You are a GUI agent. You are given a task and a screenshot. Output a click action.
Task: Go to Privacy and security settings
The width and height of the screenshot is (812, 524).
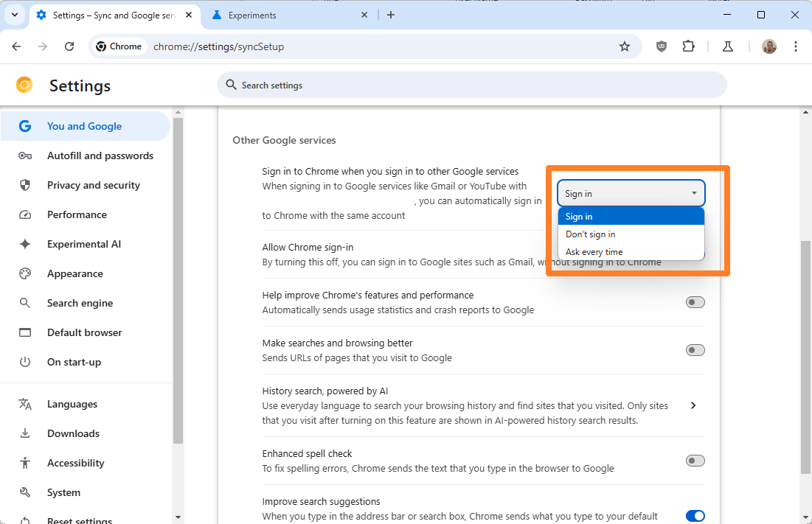click(85, 185)
